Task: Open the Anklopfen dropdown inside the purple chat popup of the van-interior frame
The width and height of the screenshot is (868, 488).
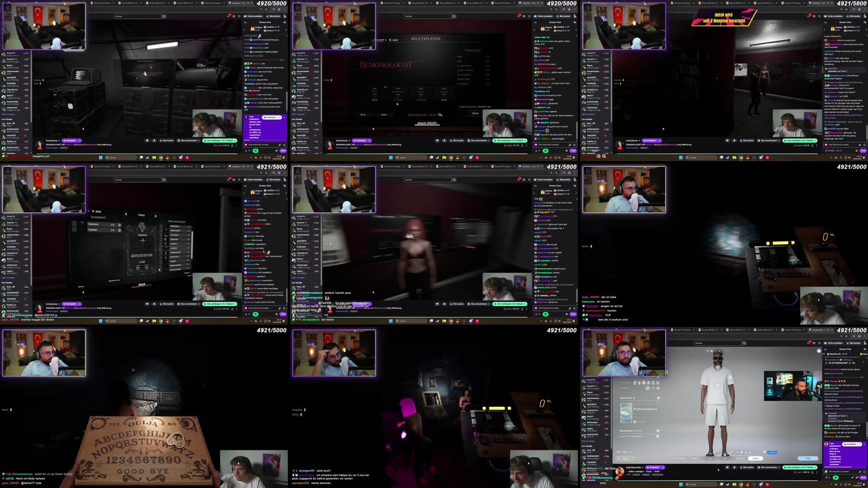Action: pos(280,117)
